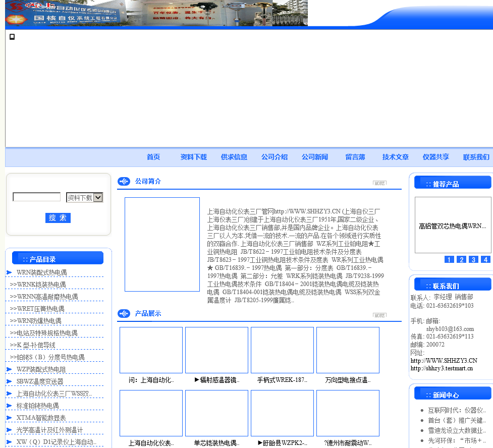Open product ?德州市耐震动W.. link

348,443
